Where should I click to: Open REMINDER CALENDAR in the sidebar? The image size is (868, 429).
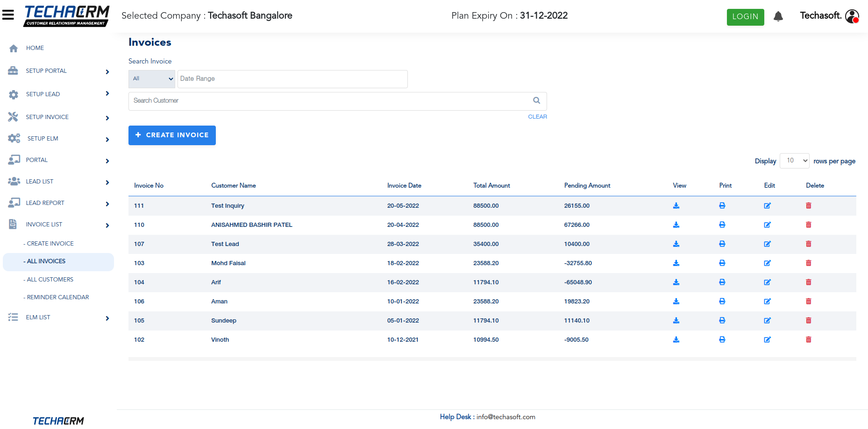(58, 297)
